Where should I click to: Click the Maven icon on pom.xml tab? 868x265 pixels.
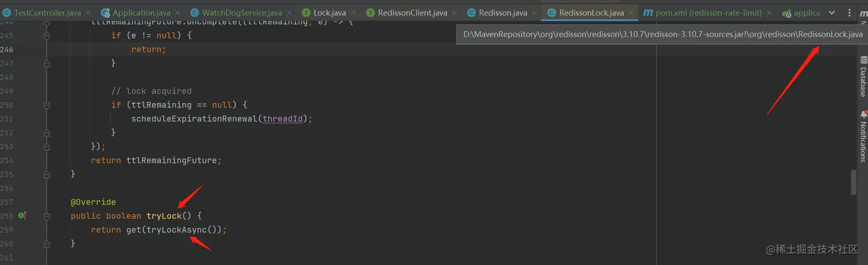pos(648,13)
